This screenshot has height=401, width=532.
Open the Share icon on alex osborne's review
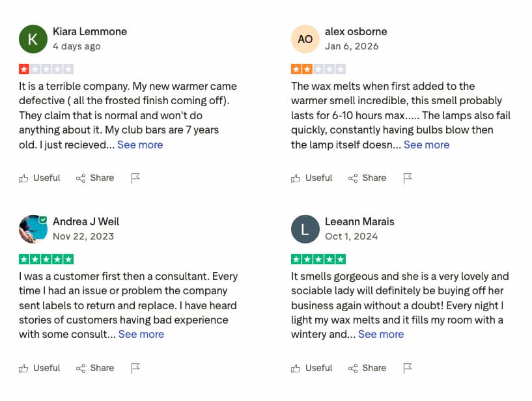pyautogui.click(x=352, y=178)
